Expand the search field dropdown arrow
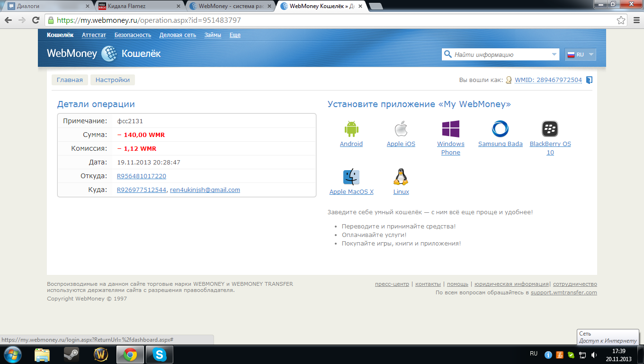This screenshot has height=364, width=644. tap(555, 55)
